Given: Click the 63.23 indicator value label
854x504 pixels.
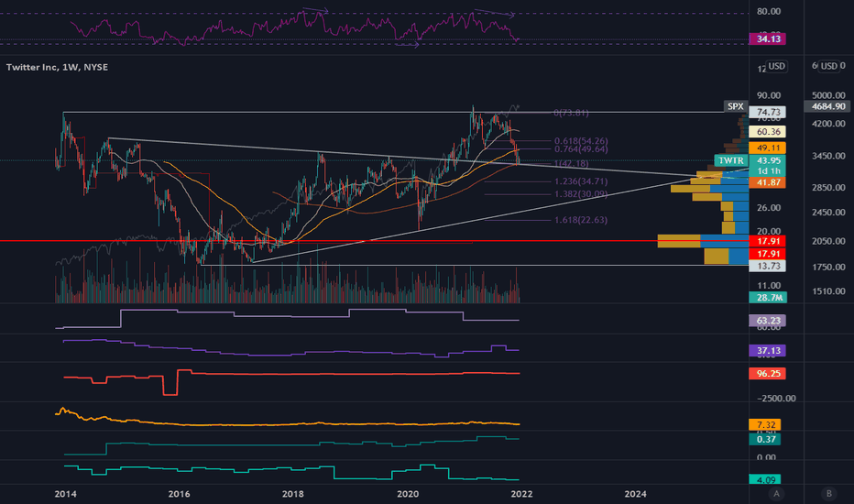Looking at the screenshot, I should (x=767, y=321).
